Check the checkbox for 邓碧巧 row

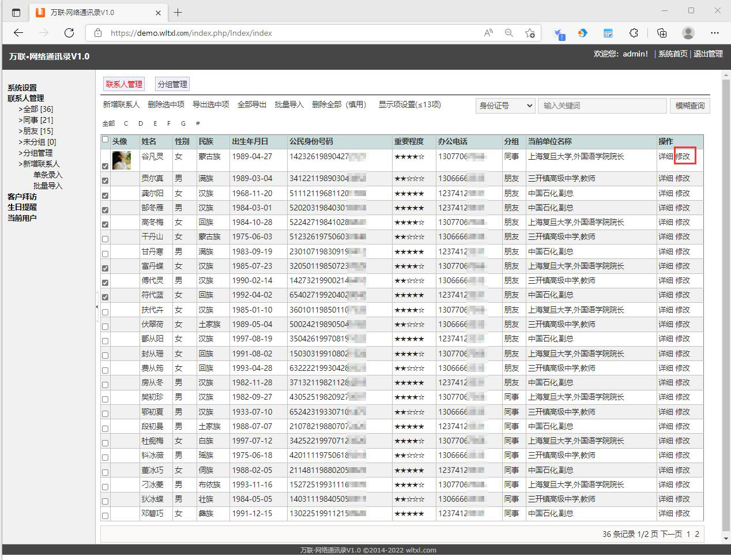[105, 516]
